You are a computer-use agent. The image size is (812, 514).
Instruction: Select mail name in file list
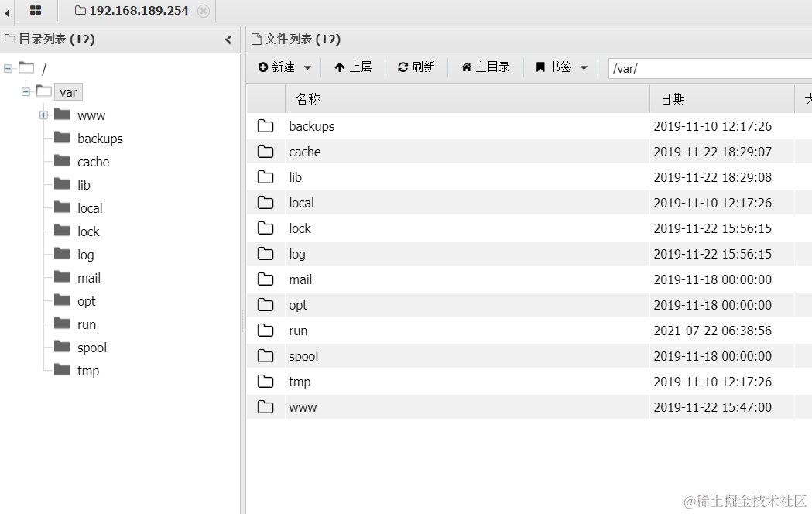[x=300, y=279]
